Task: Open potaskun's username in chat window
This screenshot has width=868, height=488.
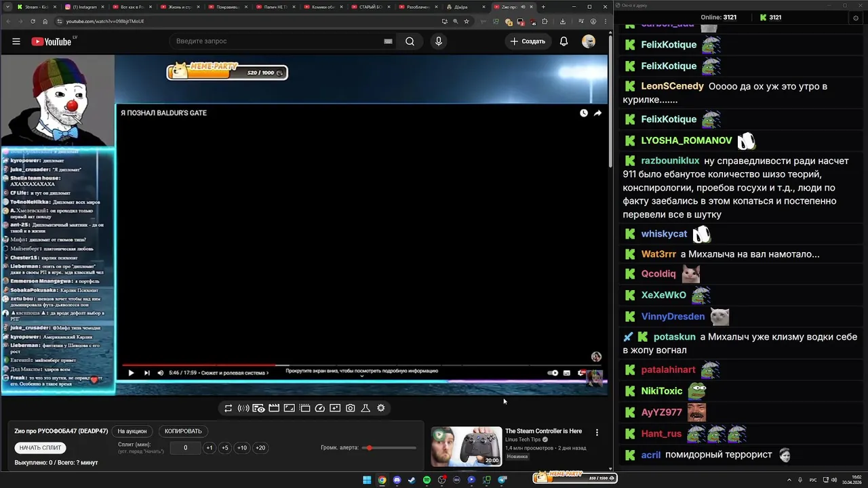Action: 675,337
